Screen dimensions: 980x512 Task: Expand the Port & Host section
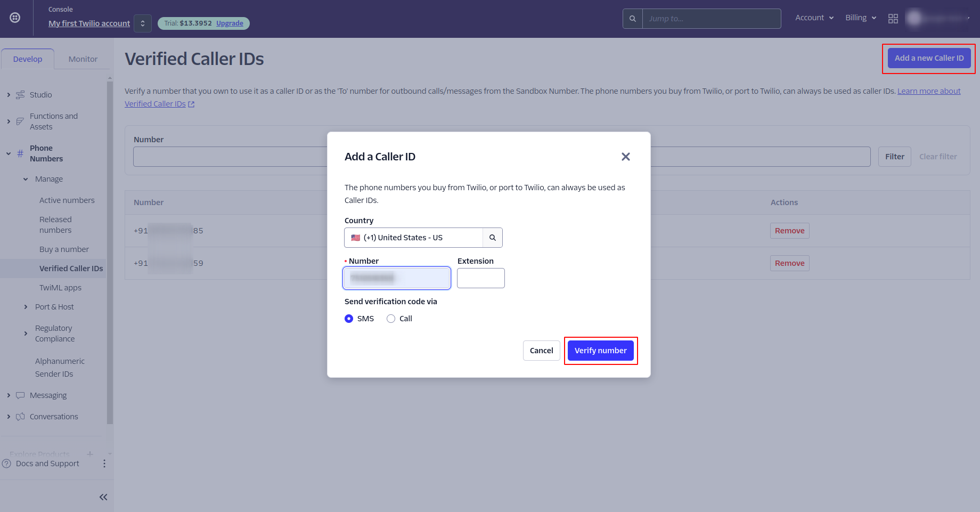click(x=26, y=307)
